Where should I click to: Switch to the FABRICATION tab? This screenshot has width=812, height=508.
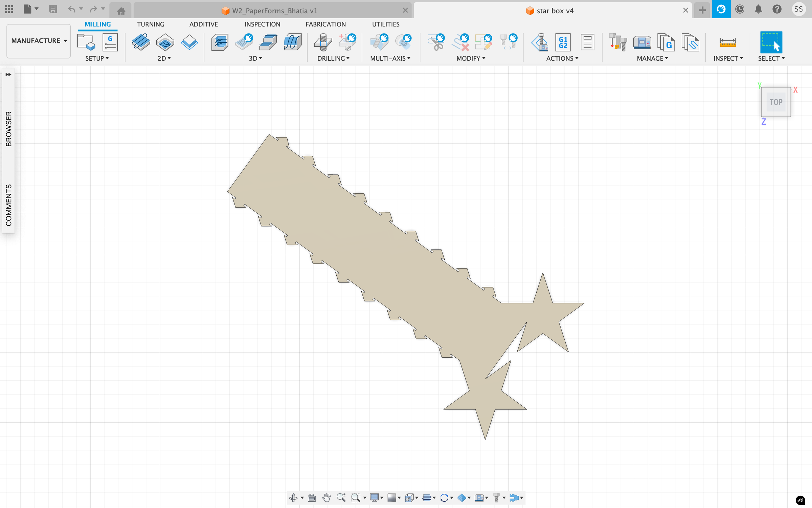325,24
